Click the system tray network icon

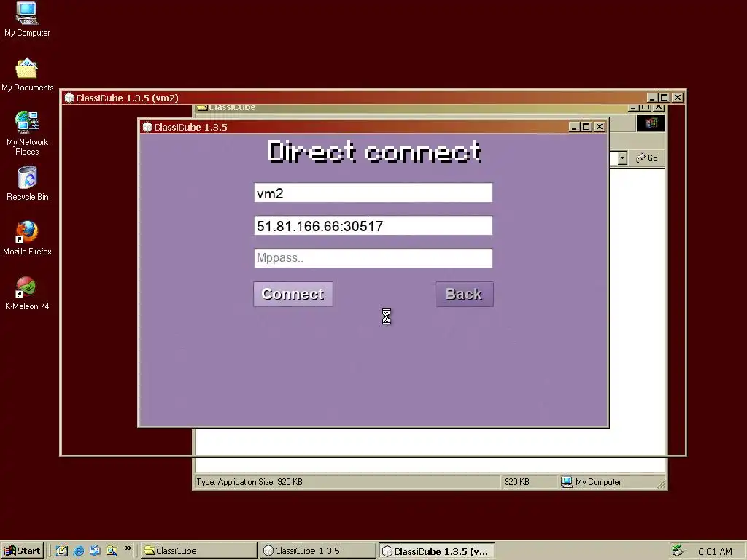[678, 551]
